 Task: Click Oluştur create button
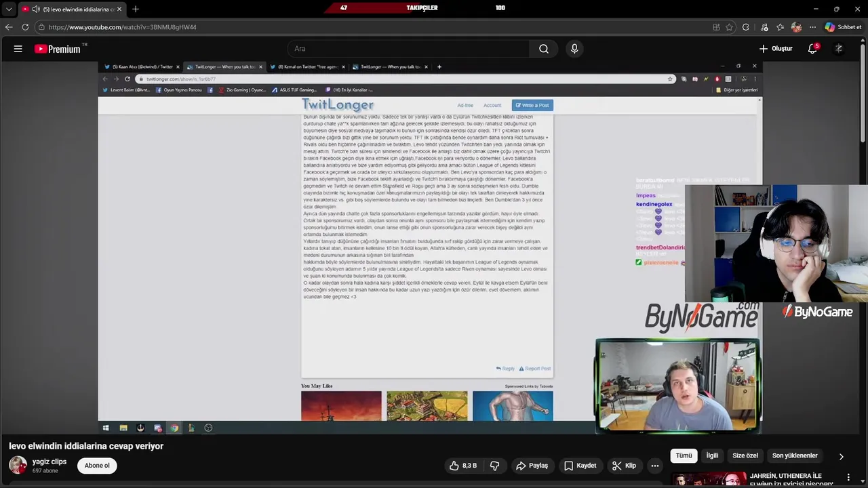pyautogui.click(x=776, y=49)
